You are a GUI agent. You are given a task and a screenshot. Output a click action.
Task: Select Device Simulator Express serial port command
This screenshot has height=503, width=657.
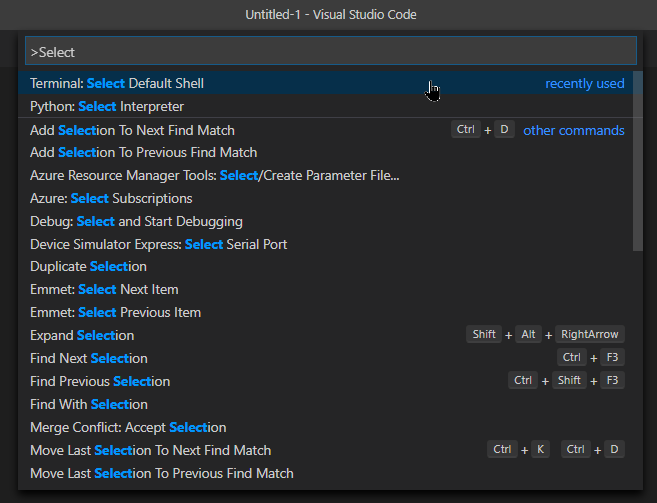(158, 244)
